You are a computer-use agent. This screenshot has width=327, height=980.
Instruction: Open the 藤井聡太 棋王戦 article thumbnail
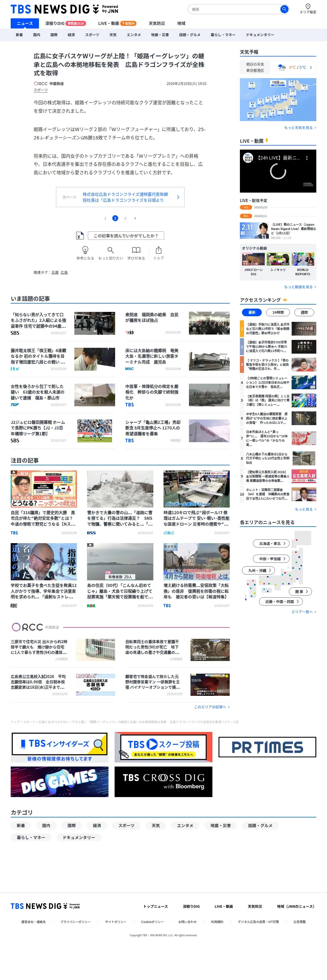[x=94, y=359]
